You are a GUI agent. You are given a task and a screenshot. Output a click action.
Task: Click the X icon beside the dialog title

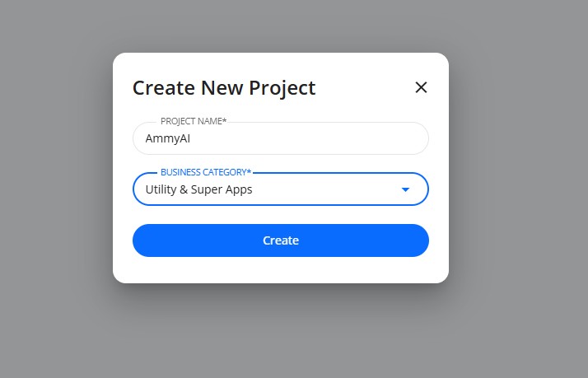click(421, 87)
